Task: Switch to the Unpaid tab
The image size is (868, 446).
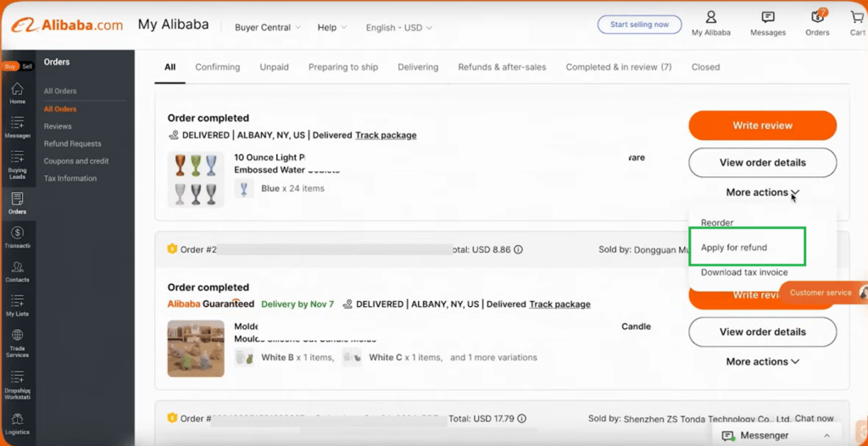Action: tap(275, 67)
